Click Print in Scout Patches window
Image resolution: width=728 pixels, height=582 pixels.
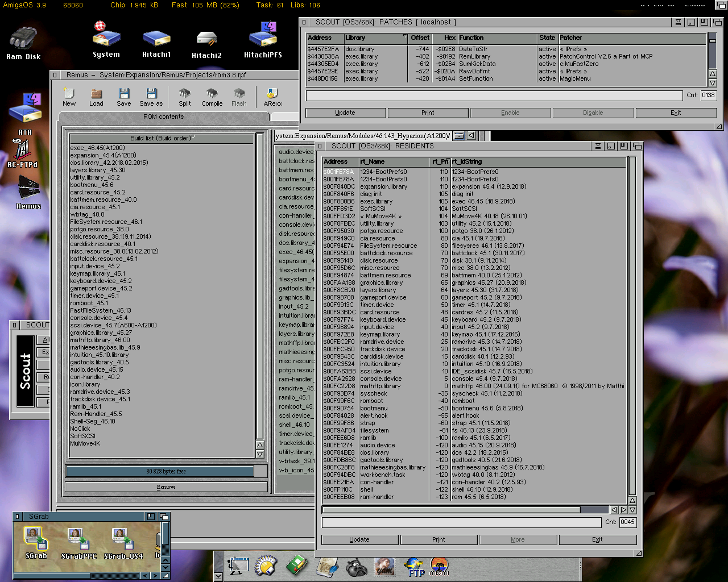[428, 113]
